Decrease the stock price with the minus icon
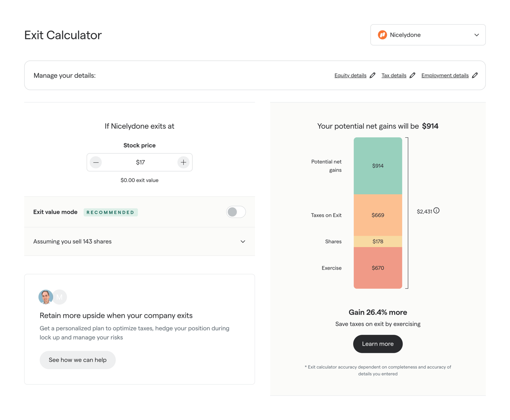The width and height of the screenshot is (510, 420). click(x=96, y=162)
